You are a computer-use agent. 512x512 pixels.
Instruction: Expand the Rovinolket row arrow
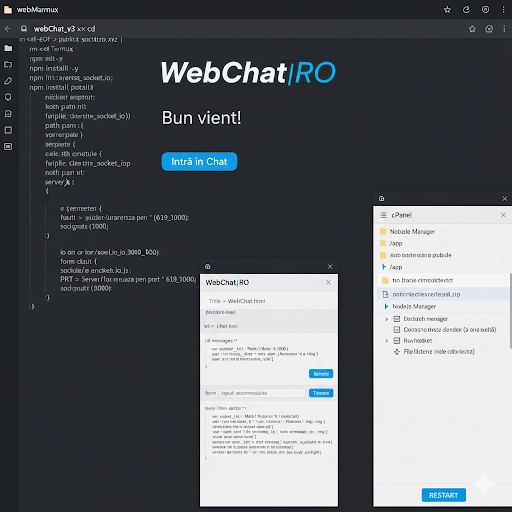coord(387,341)
